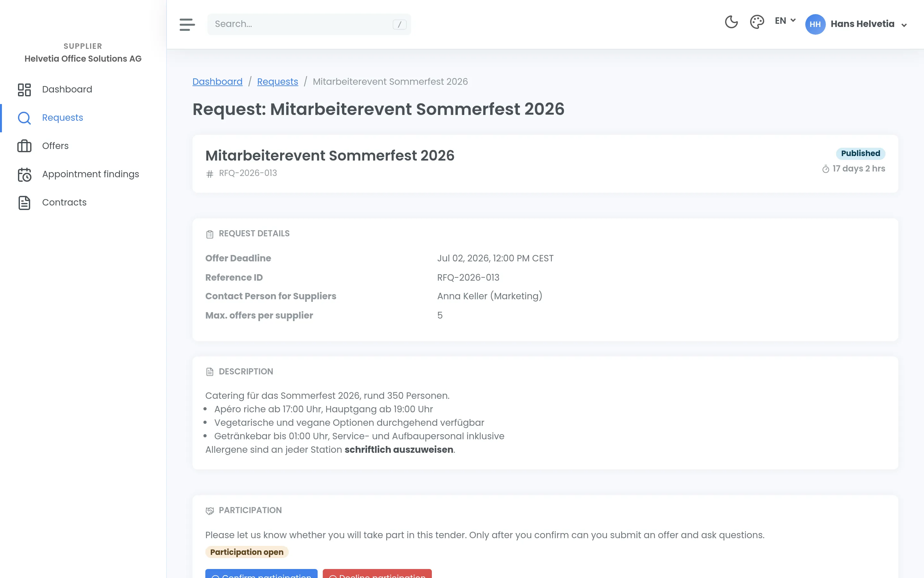
Task: Click the page heading Request: Mitarbeiterevent Sommerfest 2026
Action: (378, 109)
